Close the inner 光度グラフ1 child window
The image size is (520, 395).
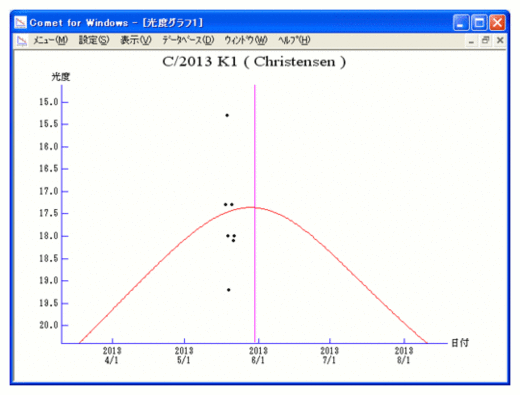point(500,41)
